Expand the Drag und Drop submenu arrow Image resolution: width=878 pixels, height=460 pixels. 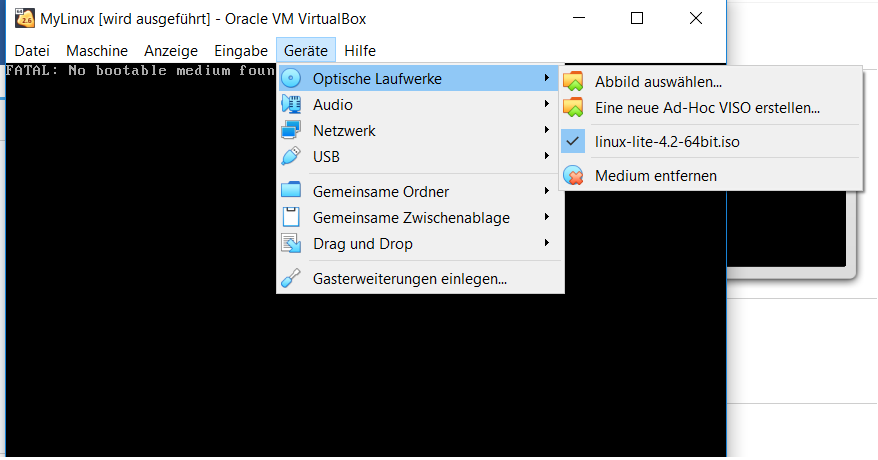pyautogui.click(x=547, y=243)
